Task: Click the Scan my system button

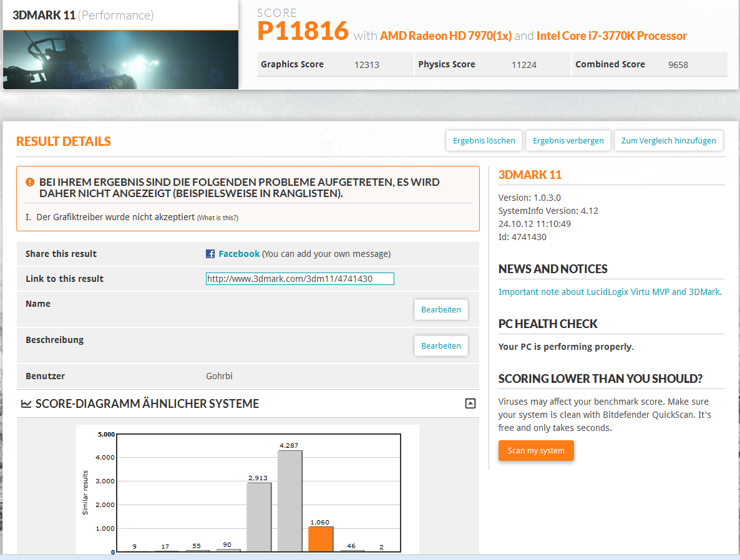Action: coord(536,450)
